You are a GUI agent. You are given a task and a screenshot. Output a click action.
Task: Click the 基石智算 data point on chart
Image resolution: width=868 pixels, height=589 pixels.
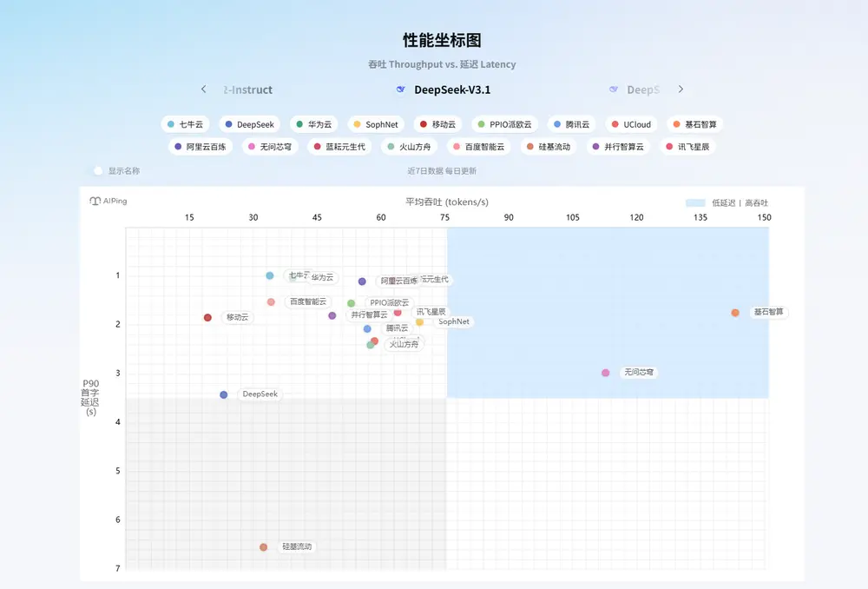pos(735,313)
